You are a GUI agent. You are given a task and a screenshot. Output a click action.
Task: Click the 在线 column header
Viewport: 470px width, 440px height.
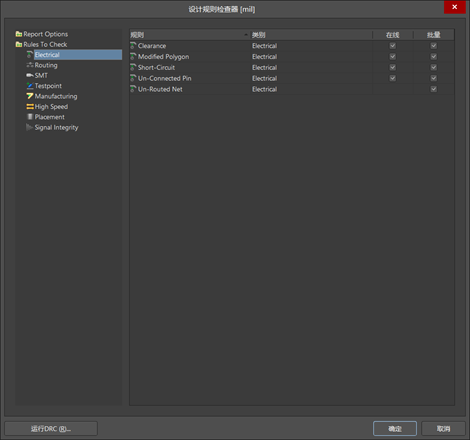coord(393,35)
